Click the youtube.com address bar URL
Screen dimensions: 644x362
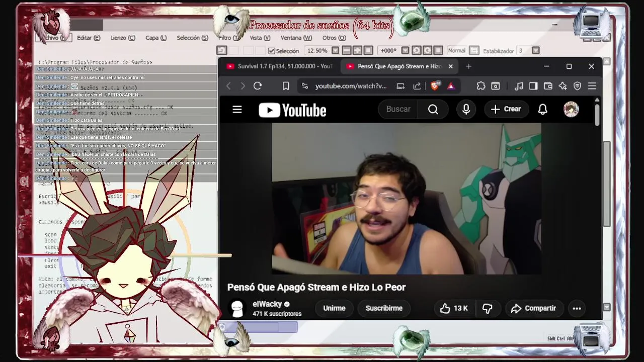[x=351, y=86]
